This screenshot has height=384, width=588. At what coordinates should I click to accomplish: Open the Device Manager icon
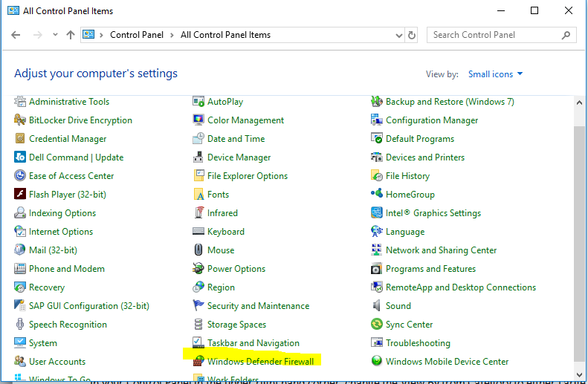(198, 157)
